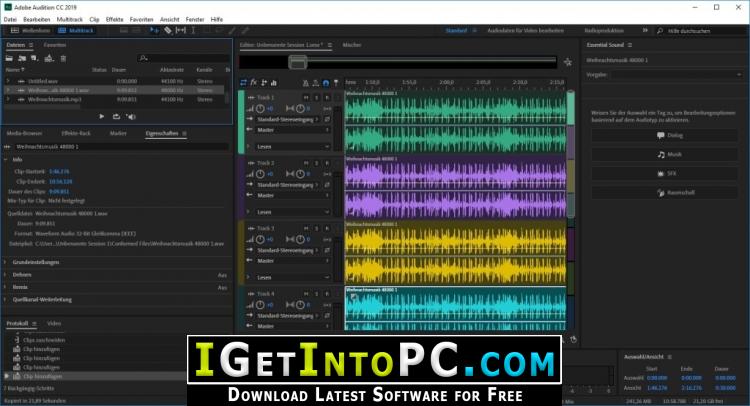This screenshot has width=750, height=406.
Task: Click the import file icon in Dateien panel
Action: [22, 58]
